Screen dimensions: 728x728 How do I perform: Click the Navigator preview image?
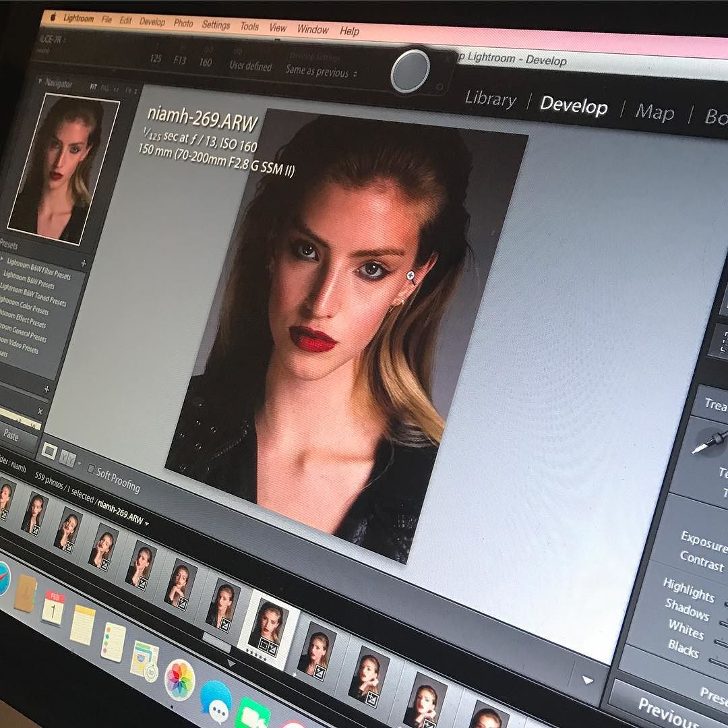pos(63,168)
